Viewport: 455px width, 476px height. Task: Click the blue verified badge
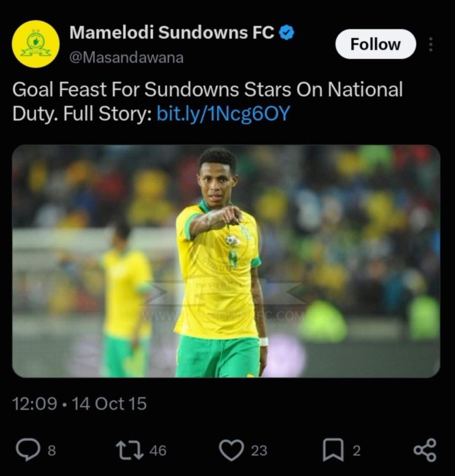click(286, 32)
